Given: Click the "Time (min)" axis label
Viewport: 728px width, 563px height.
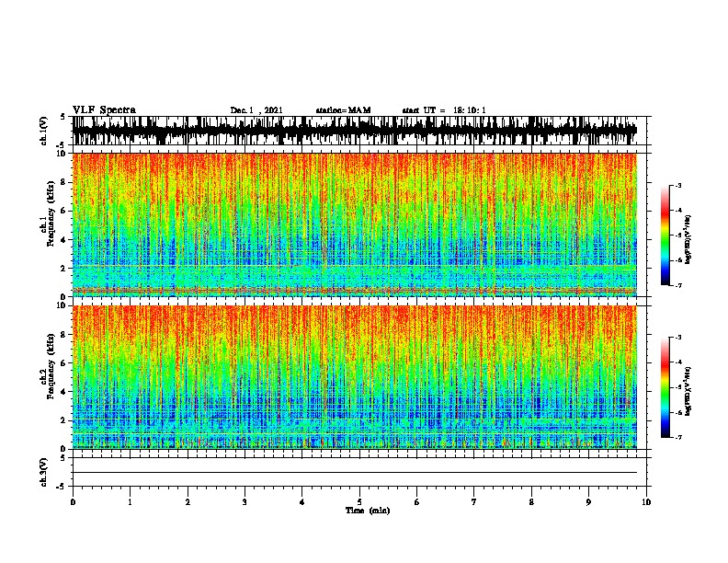Looking at the screenshot, I should point(368,511).
